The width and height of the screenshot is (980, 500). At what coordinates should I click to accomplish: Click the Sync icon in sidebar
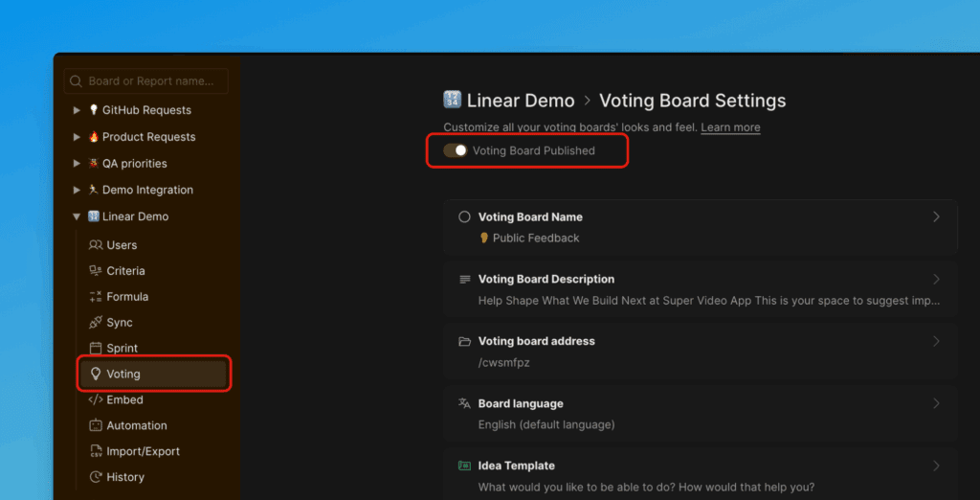(95, 323)
